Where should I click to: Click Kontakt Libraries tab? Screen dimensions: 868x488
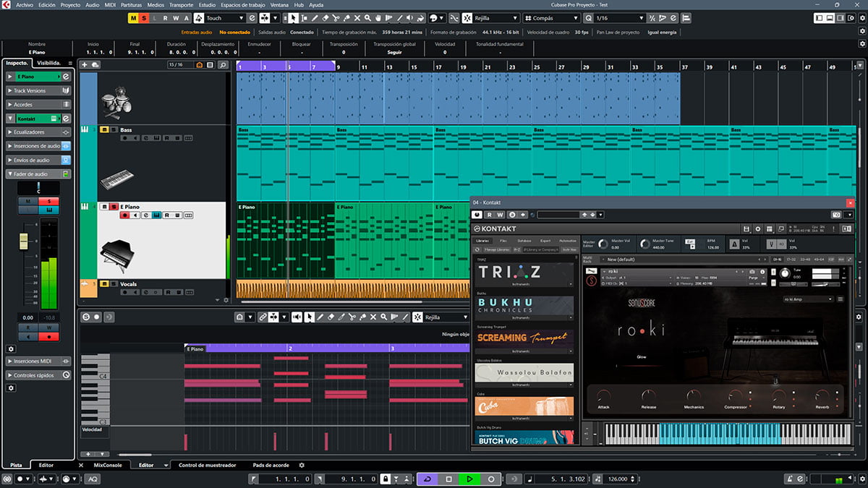tap(482, 241)
